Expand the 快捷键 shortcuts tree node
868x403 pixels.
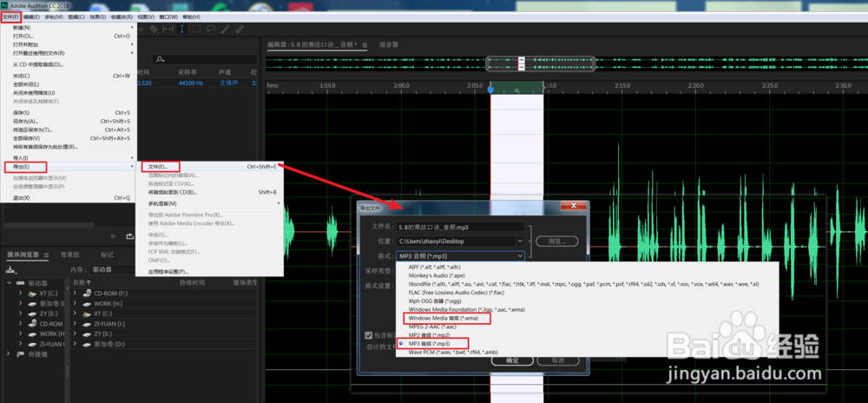coord(9,354)
